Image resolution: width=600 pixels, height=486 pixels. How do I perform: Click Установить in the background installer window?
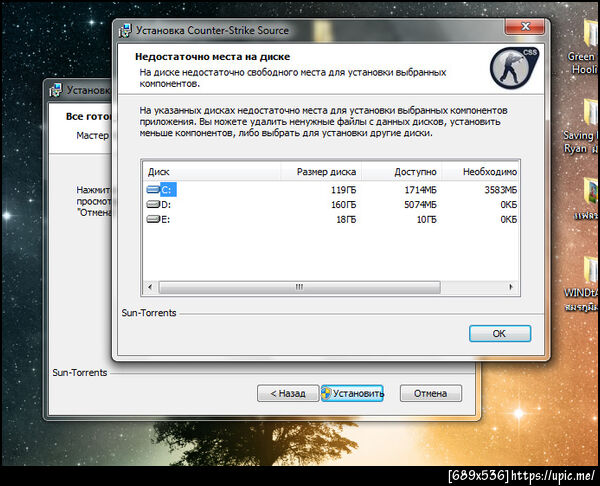tap(352, 393)
